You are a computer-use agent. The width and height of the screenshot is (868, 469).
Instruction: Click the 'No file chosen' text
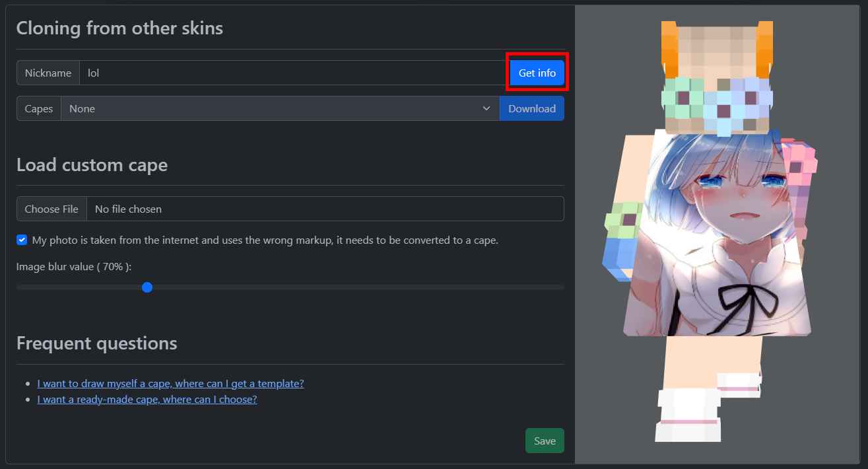pos(128,209)
